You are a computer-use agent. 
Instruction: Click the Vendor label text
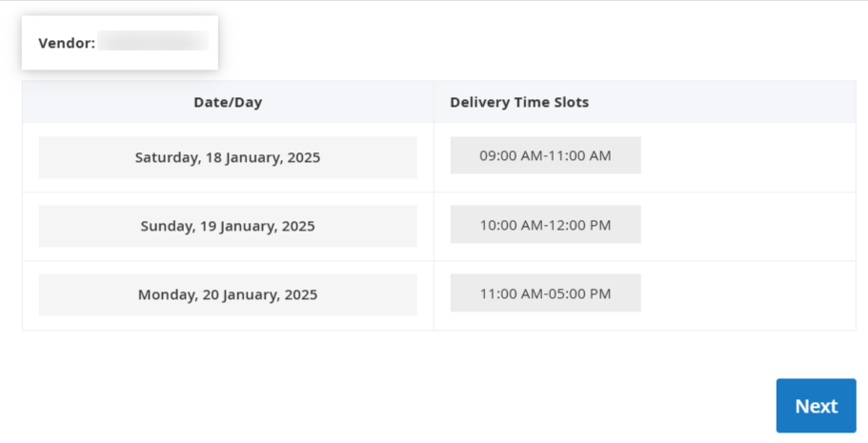[67, 43]
